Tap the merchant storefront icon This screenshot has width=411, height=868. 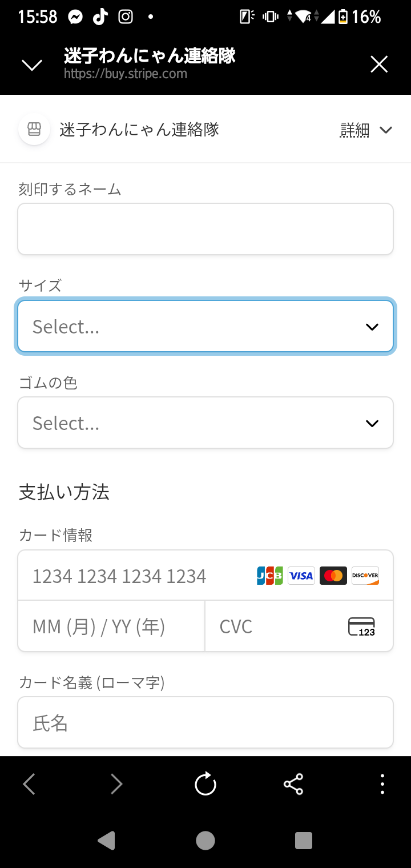[x=34, y=129]
